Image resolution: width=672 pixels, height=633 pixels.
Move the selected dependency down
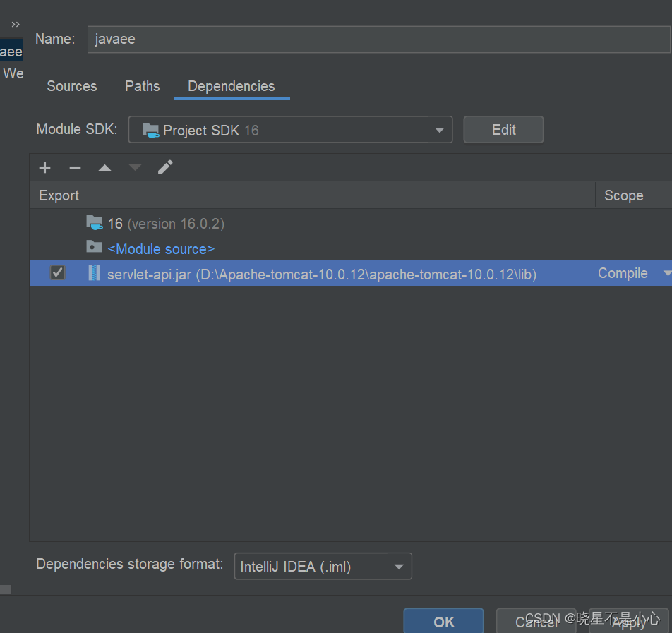pyautogui.click(x=135, y=167)
